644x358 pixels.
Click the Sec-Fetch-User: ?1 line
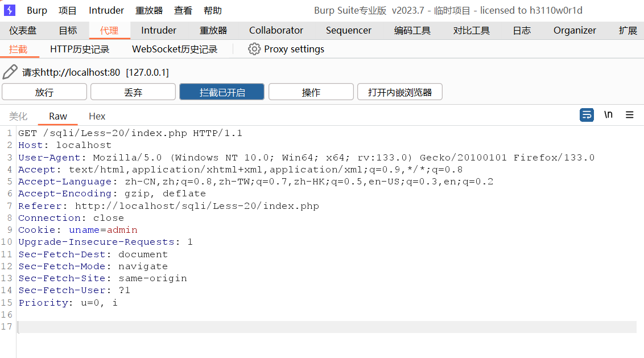pyautogui.click(x=75, y=290)
